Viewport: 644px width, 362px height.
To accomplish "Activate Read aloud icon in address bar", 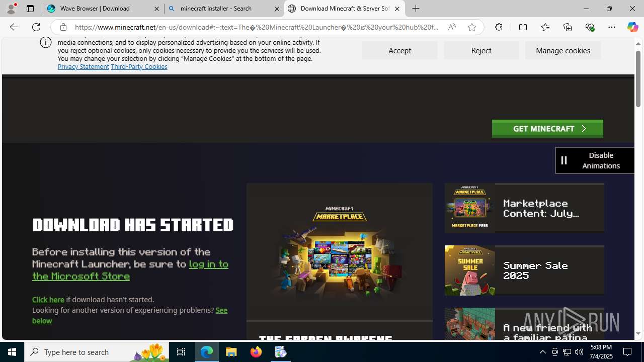I will click(x=452, y=27).
